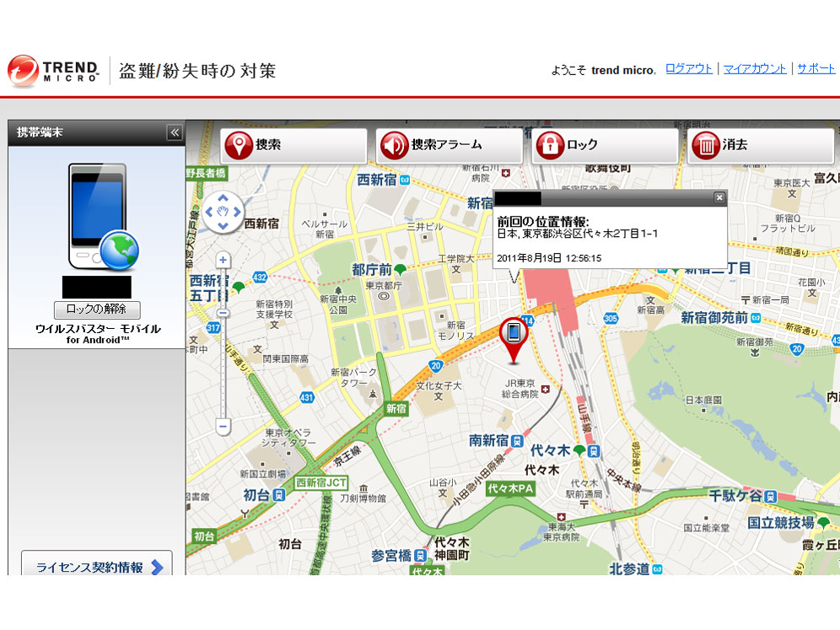Image resolution: width=840 pixels, height=630 pixels.
Task: Click the route 431 shield
Action: pos(306,397)
